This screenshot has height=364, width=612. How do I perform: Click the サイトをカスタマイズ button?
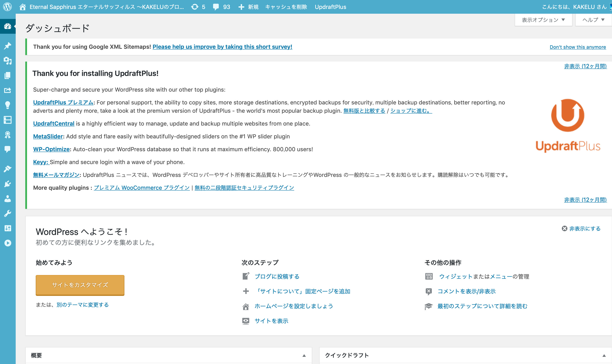click(80, 285)
